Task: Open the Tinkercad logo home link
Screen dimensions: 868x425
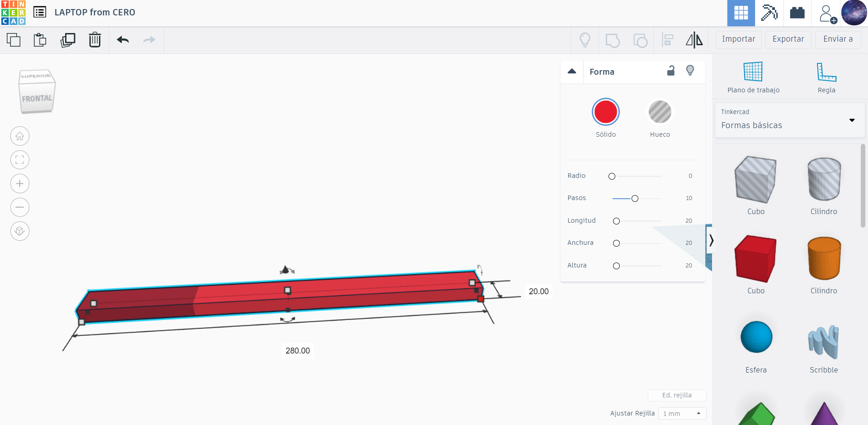Action: point(14,13)
